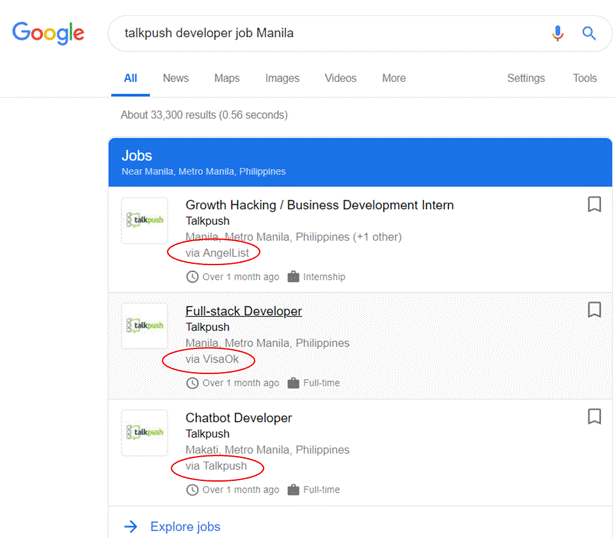Click the Google logo
Image resolution: width=616 pixels, height=538 pixels.
[x=48, y=33]
